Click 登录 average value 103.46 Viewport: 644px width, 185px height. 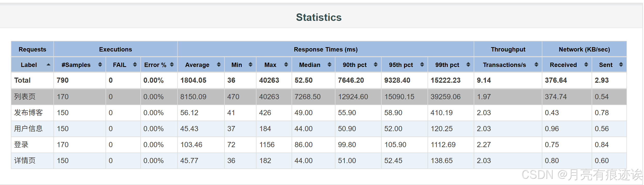pyautogui.click(x=191, y=145)
